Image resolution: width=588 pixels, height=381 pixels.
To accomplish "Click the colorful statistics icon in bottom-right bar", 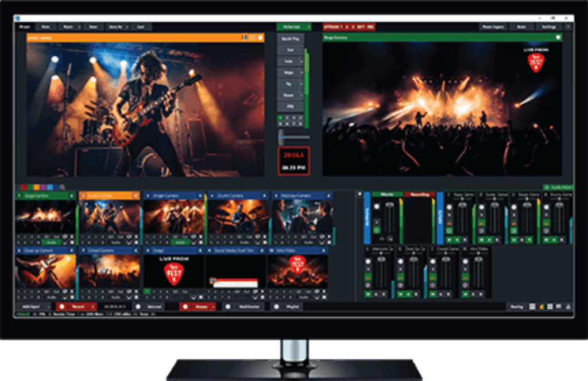I will [541, 306].
